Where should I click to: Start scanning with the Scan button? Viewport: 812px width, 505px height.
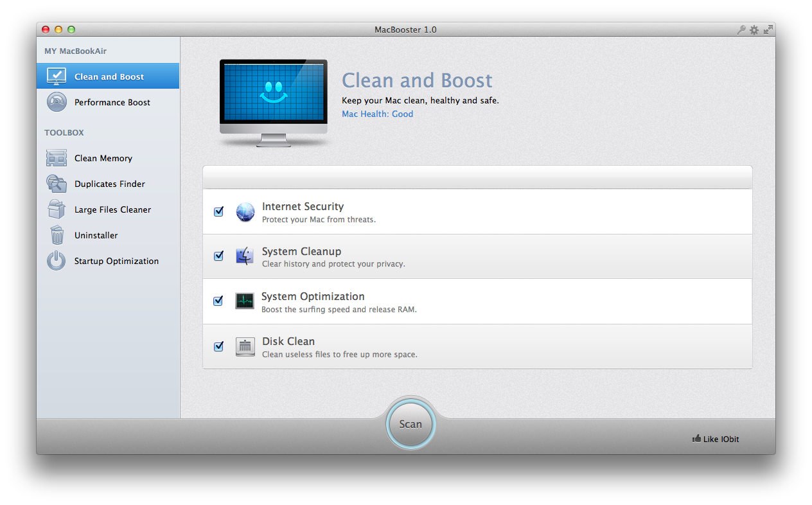point(410,424)
